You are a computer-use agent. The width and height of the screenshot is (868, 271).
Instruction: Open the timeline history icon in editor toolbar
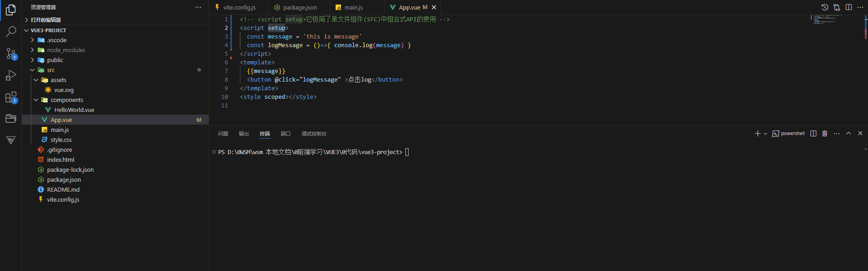click(x=825, y=7)
